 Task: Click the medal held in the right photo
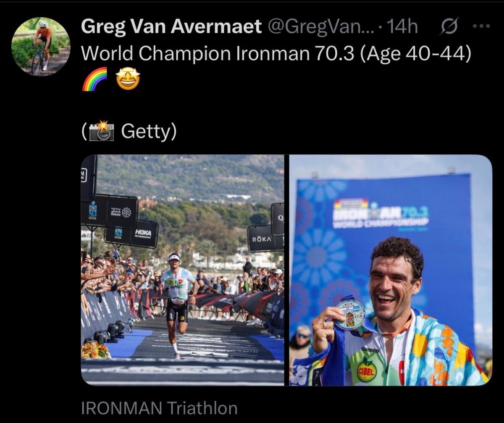(350, 314)
